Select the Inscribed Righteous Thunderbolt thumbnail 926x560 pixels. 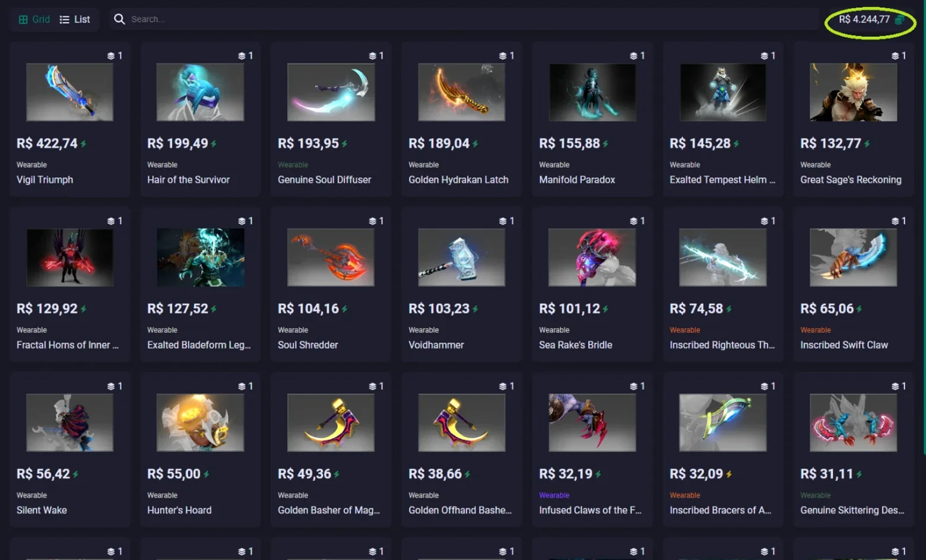point(723,258)
